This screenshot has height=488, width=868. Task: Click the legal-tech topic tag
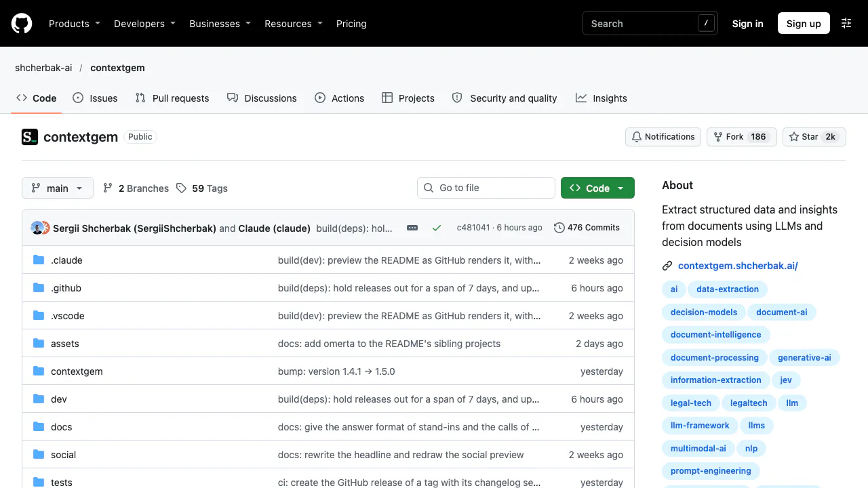coord(691,403)
